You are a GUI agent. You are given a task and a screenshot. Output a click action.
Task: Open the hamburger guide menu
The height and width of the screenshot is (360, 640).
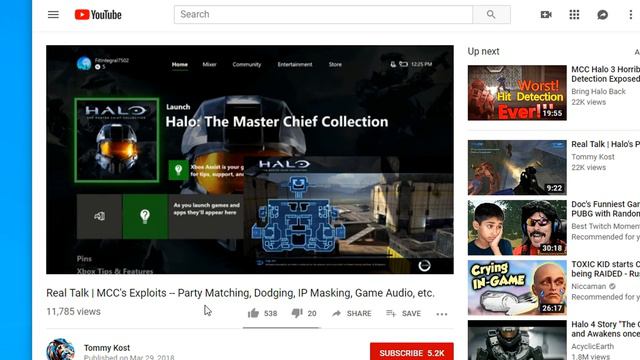point(53,15)
